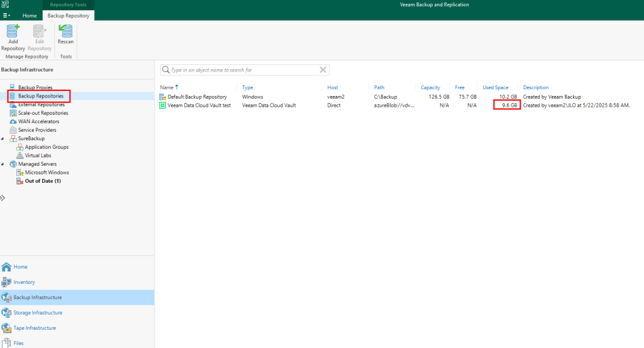Collapse the SureBackup tree node
Viewport: 644px width, 348px height.
pos(3,139)
